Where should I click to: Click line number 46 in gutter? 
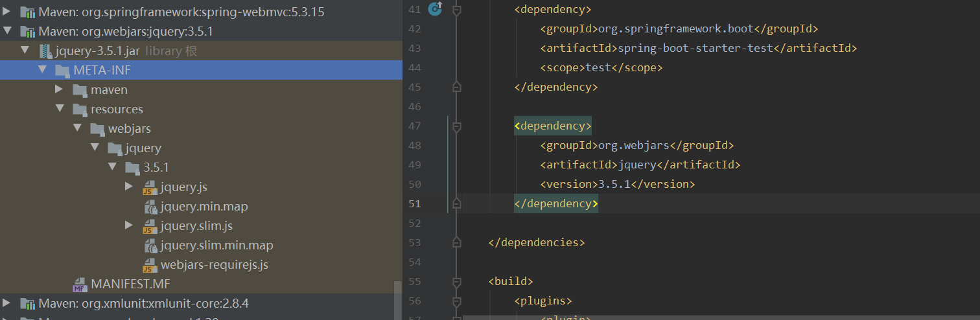415,106
